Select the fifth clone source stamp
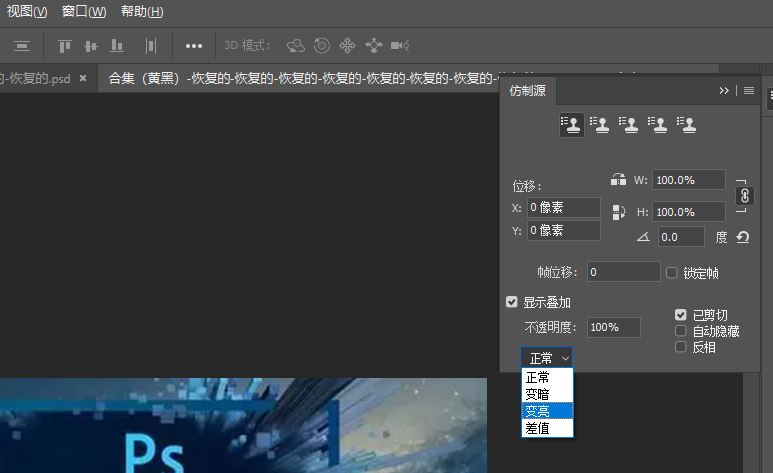This screenshot has height=473, width=773. tap(687, 125)
